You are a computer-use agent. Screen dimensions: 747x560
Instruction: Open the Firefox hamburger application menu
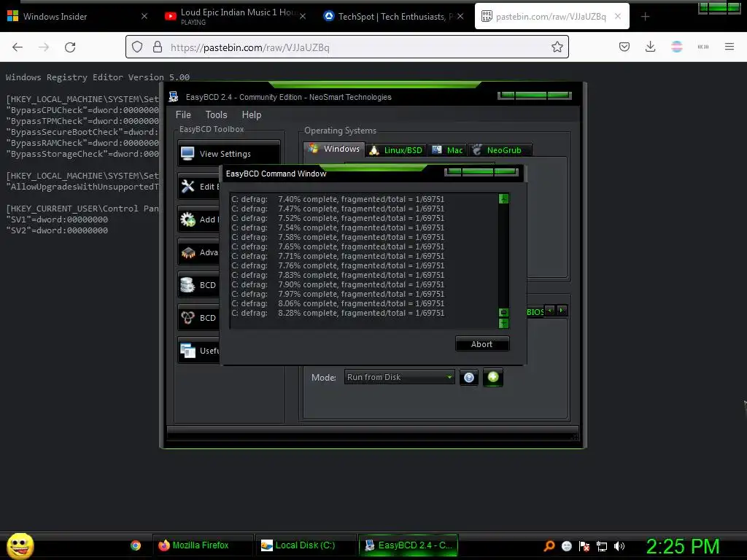click(x=729, y=47)
